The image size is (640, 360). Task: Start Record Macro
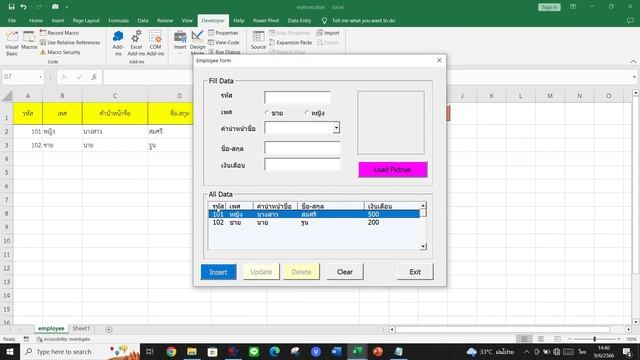point(59,33)
